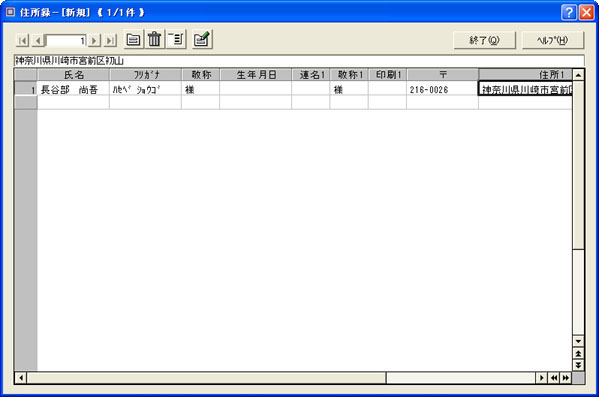Select the row 1 header cell
599x397 pixels.
(26, 88)
